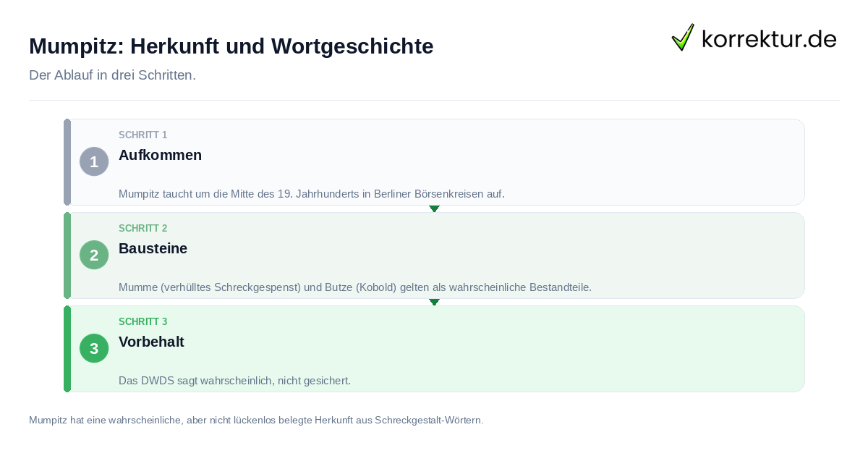Click the 'SCHRITT 2' label
Screen dimensions: 868x456
143,229
